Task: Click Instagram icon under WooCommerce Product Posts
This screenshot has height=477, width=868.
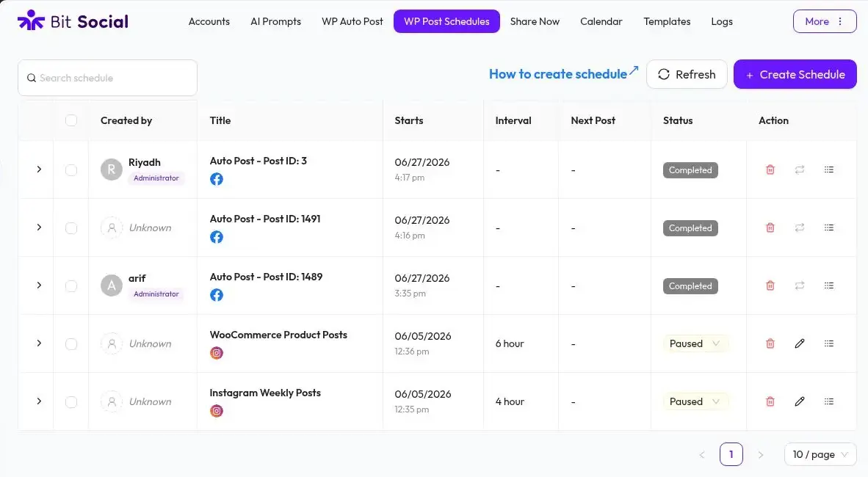Action: [217, 353]
